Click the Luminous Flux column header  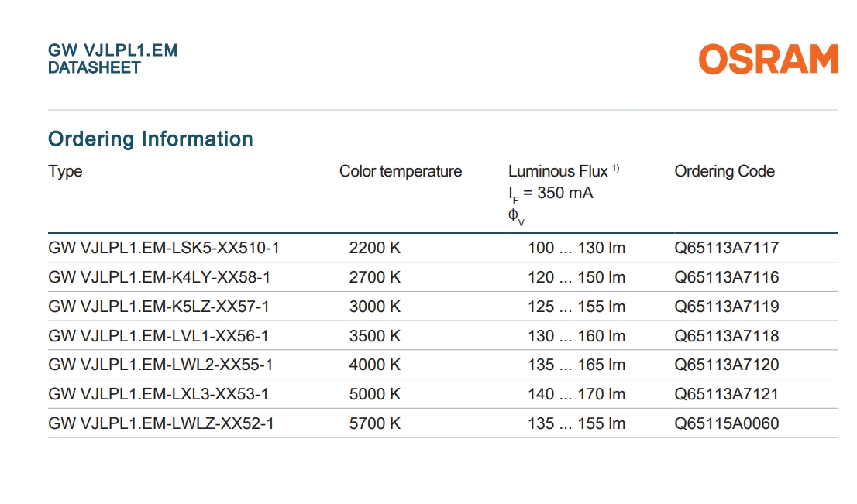[558, 171]
